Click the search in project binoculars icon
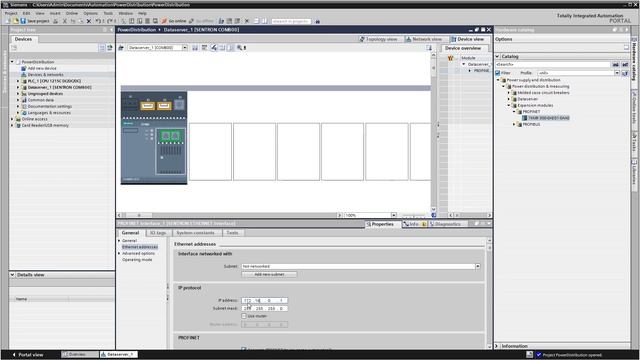 click(318, 21)
